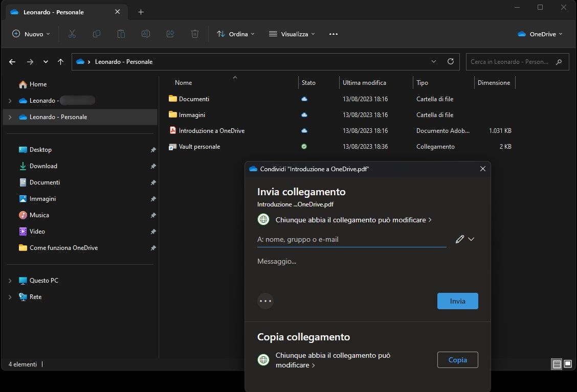577x392 pixels.
Task: Refresh the current folder view
Action: point(450,61)
